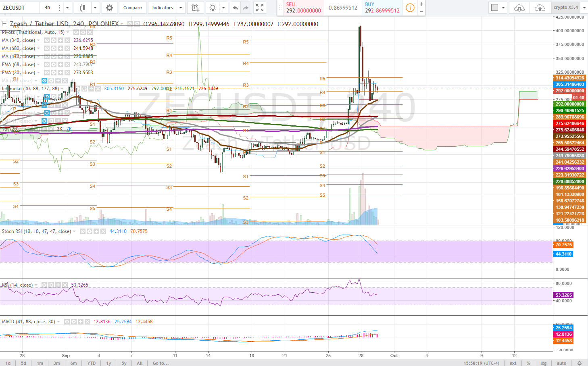
Task: Select 3m time range tab
Action: [57, 363]
